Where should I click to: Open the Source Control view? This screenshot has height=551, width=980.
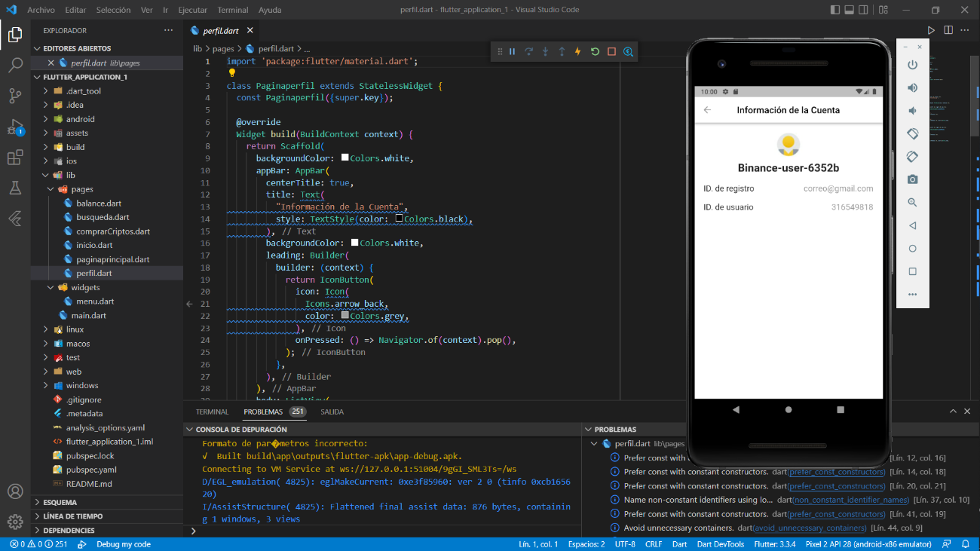15,96
